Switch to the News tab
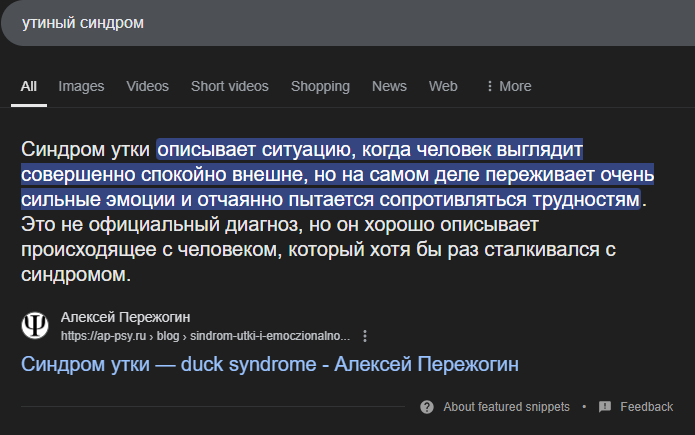695x435 pixels. pyautogui.click(x=389, y=86)
